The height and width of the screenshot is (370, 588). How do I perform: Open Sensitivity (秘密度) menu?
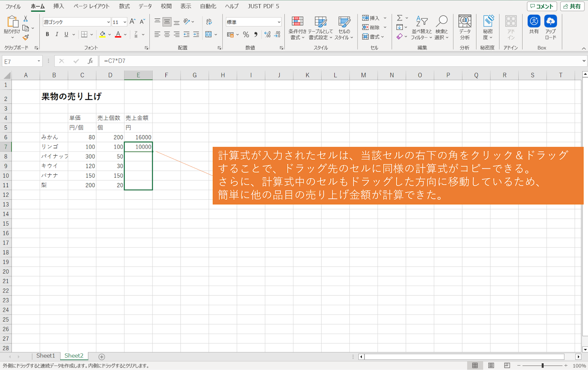pos(488,28)
